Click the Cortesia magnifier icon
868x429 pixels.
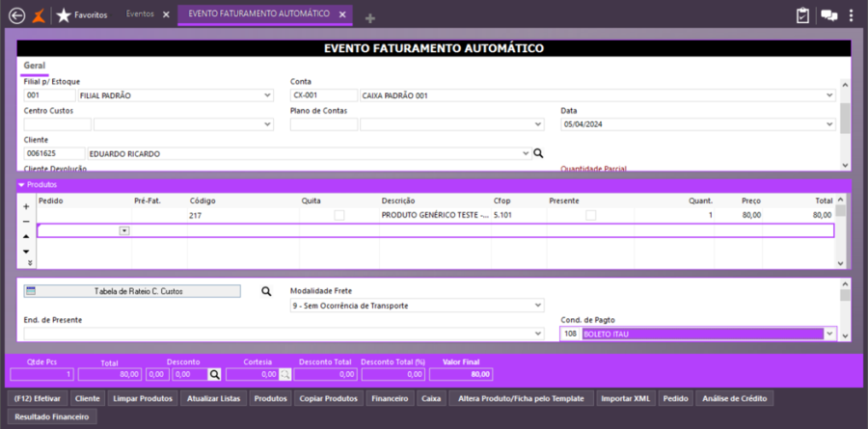pyautogui.click(x=285, y=375)
